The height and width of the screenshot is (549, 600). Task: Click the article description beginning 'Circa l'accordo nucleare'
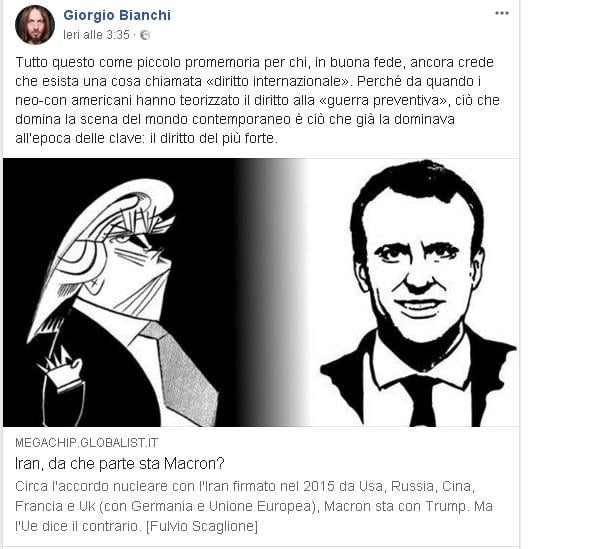pos(254,506)
